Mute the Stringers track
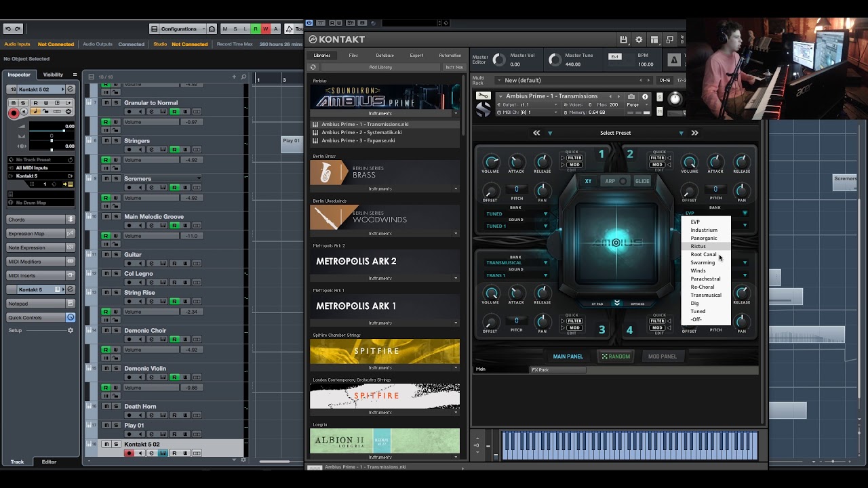The image size is (868, 488). pyautogui.click(x=106, y=141)
